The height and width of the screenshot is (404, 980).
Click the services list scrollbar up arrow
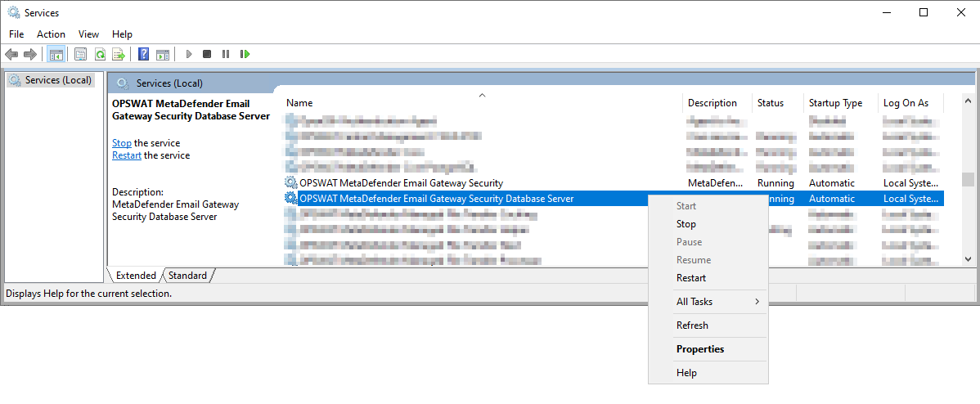[x=968, y=101]
